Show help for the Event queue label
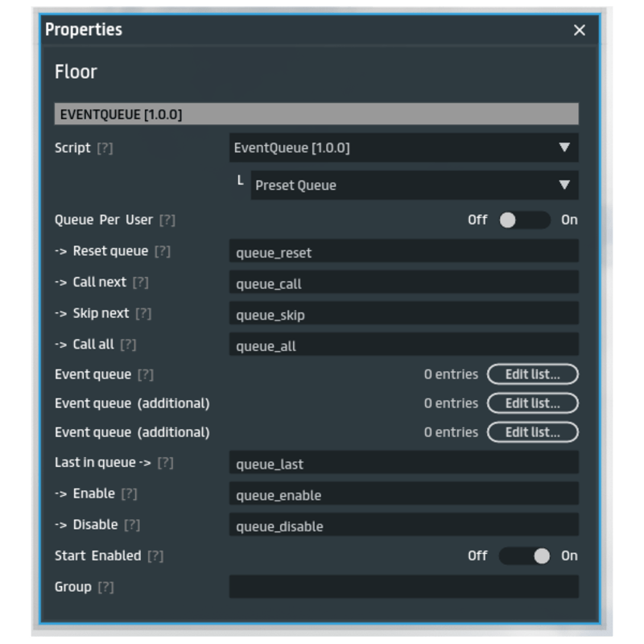The width and height of the screenshot is (644, 644). [x=145, y=375]
